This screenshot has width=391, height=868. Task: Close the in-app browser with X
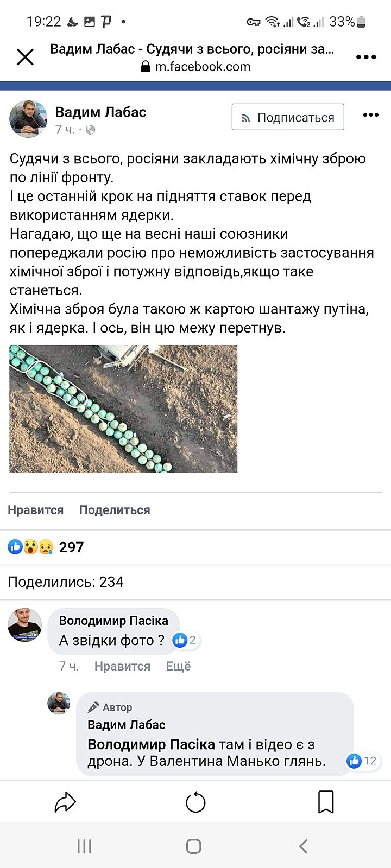(x=25, y=57)
